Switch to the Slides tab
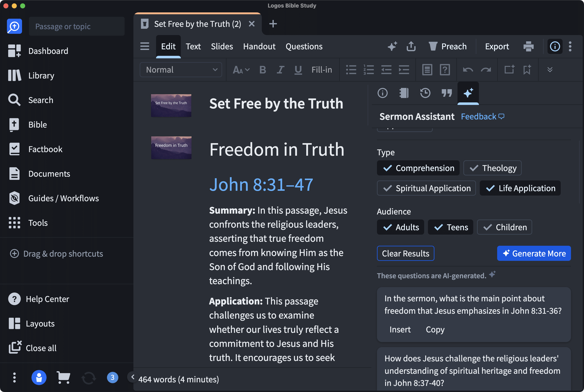Image resolution: width=584 pixels, height=392 pixels. 222,47
